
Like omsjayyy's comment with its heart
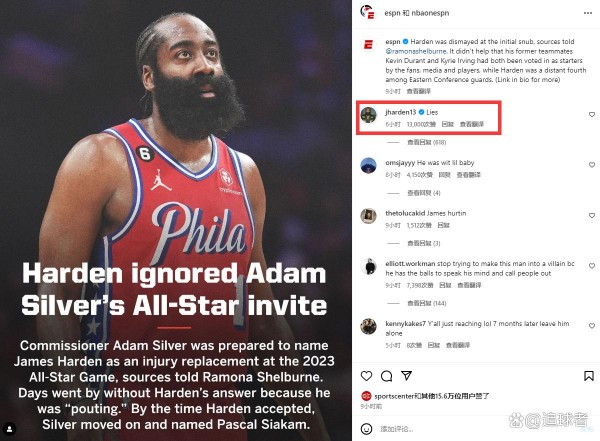[x=592, y=165]
